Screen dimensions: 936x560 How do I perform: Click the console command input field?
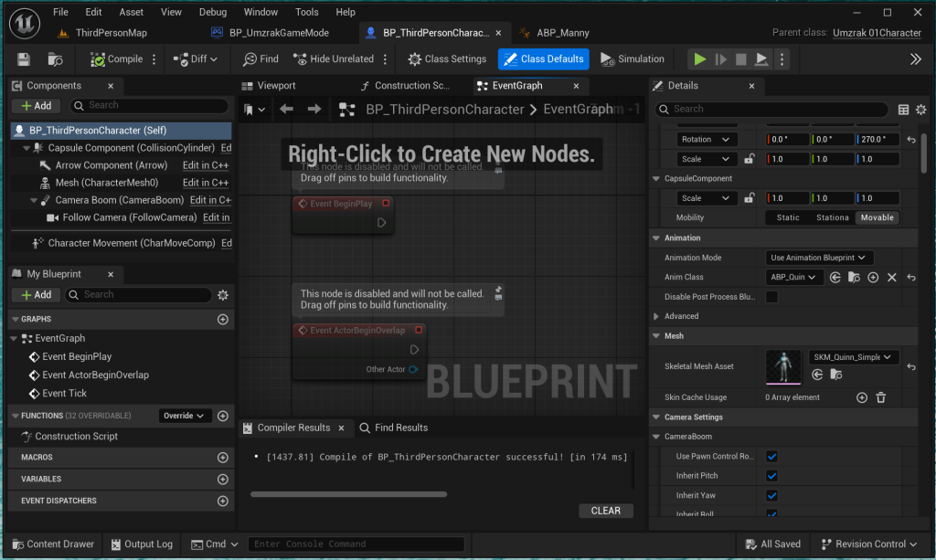(356, 544)
